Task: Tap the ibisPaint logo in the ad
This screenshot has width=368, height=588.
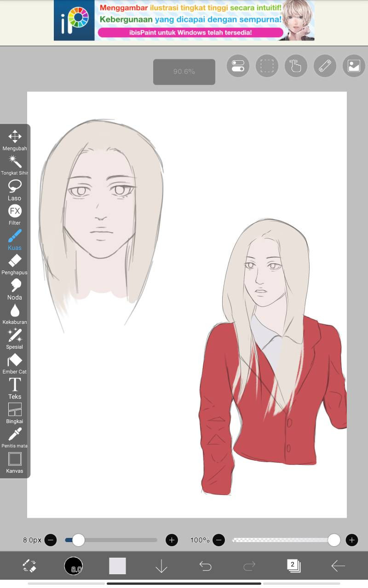Action: [x=74, y=20]
